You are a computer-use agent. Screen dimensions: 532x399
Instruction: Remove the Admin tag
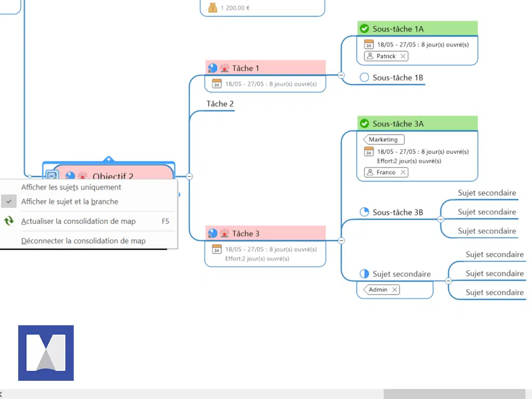pyautogui.click(x=394, y=290)
